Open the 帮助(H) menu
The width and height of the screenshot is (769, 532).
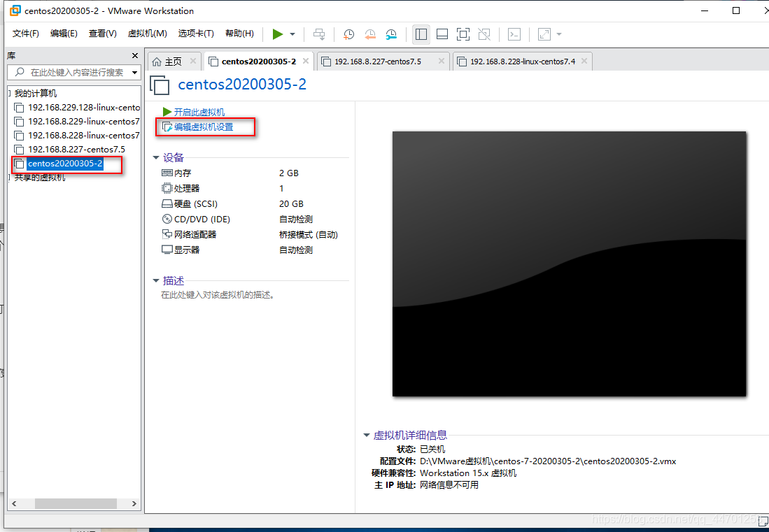(239, 34)
